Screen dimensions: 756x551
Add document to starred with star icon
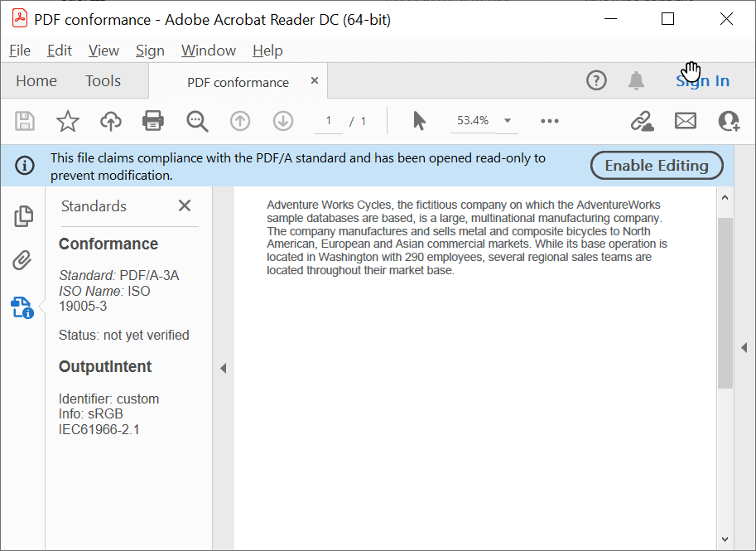[x=68, y=121]
